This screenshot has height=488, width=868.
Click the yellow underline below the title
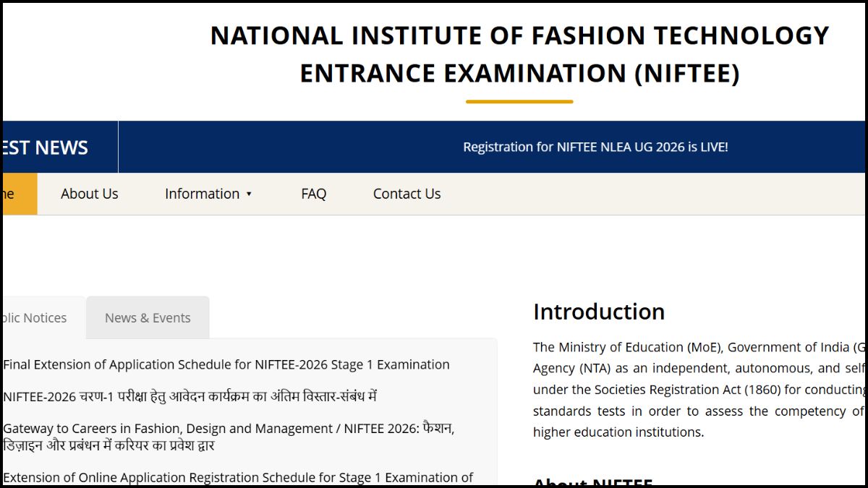pos(519,102)
